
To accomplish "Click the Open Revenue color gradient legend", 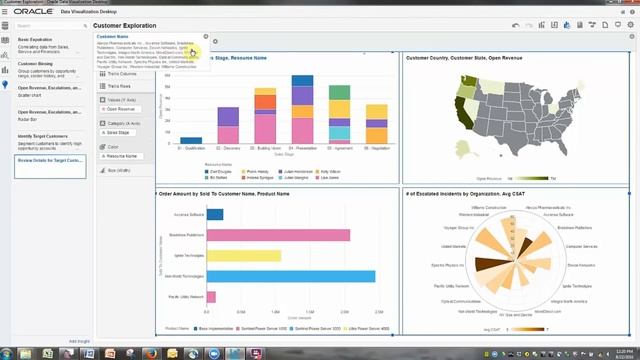I will click(x=532, y=178).
